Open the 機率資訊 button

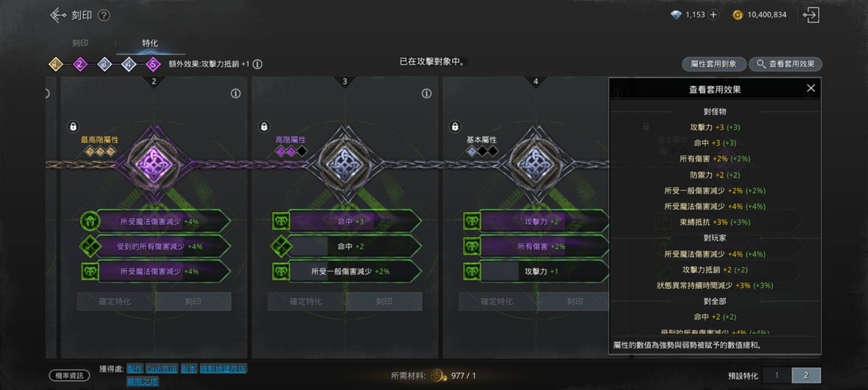69,376
